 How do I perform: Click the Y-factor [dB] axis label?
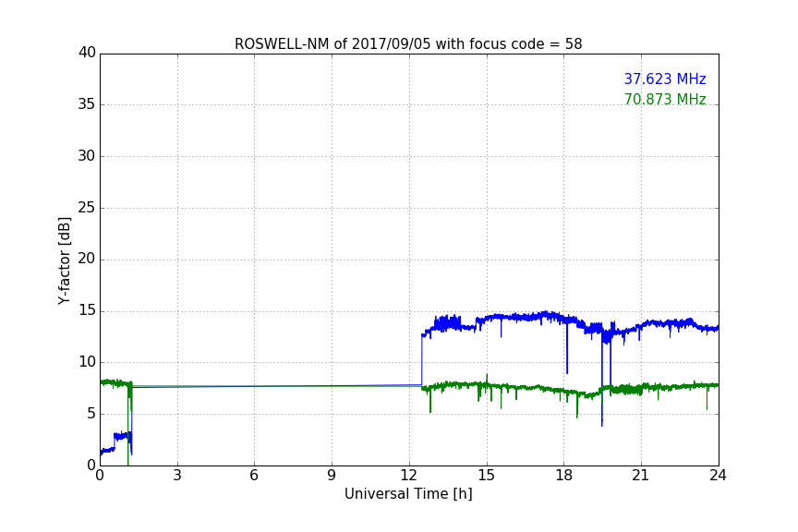[x=64, y=260]
